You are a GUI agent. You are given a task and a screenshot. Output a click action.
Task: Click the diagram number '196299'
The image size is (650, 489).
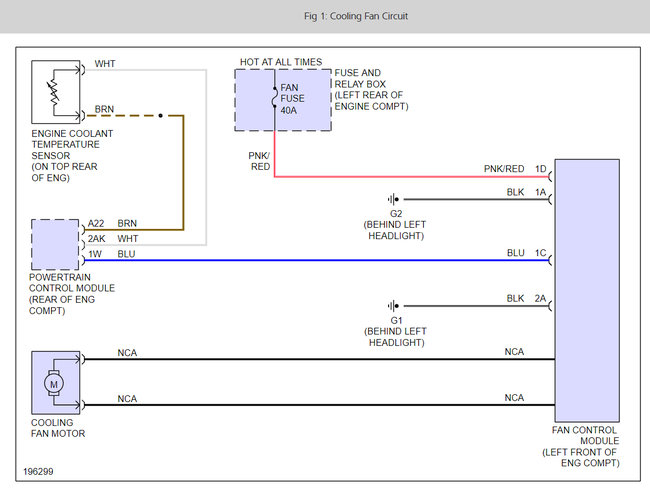pos(38,472)
